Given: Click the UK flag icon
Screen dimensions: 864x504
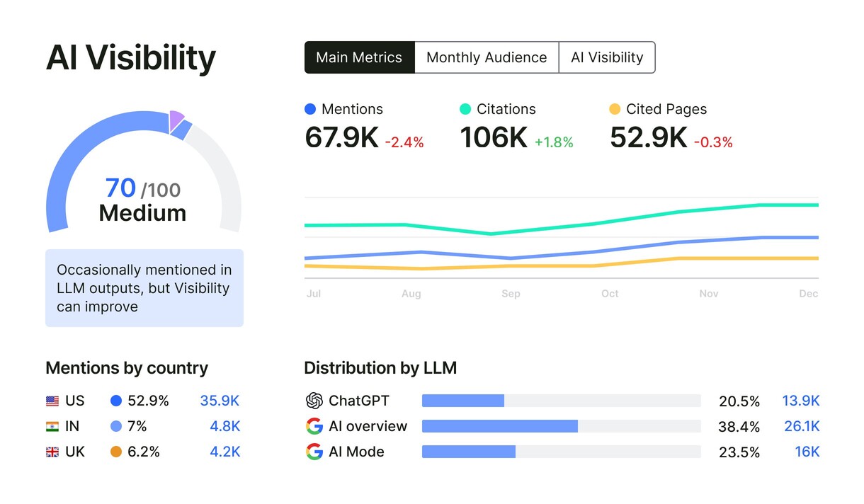Looking at the screenshot, I should point(52,452).
